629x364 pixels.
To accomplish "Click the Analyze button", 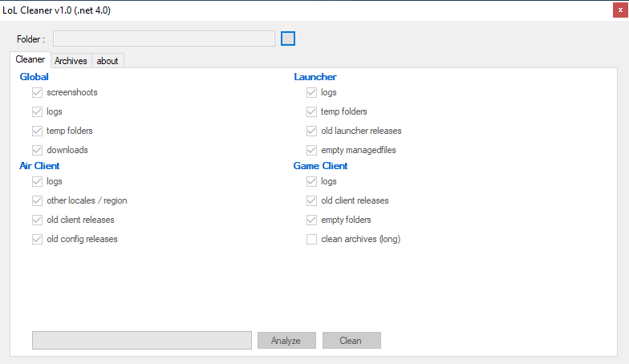I will coord(286,340).
